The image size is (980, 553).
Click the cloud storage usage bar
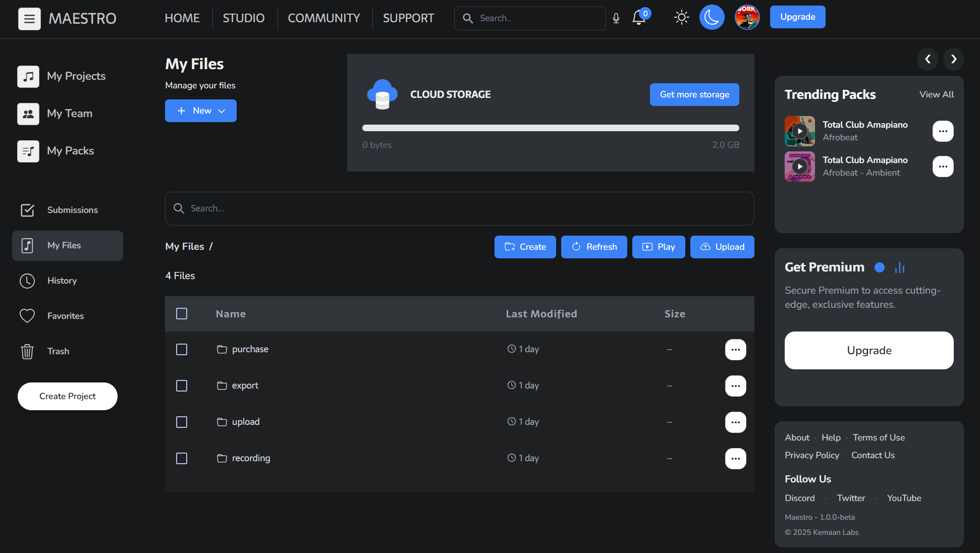550,128
